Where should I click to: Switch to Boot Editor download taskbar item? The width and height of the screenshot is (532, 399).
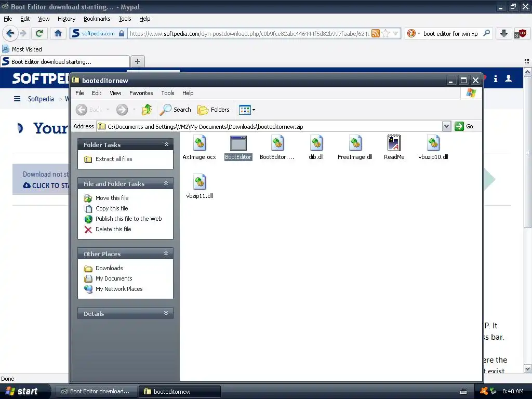tap(96, 391)
